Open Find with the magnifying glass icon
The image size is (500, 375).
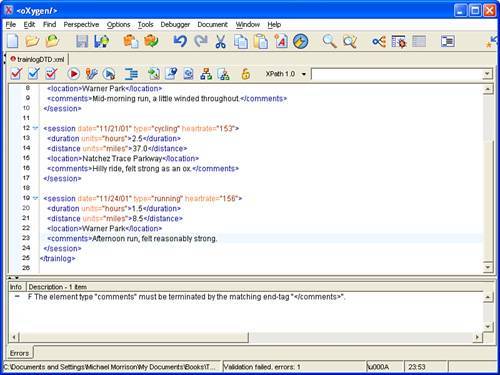329,41
